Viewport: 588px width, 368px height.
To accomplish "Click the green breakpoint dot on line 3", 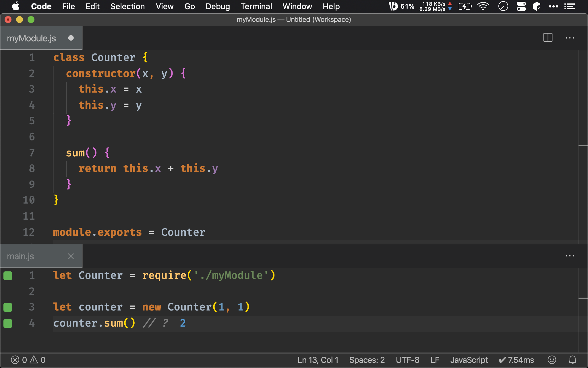I will coord(8,307).
